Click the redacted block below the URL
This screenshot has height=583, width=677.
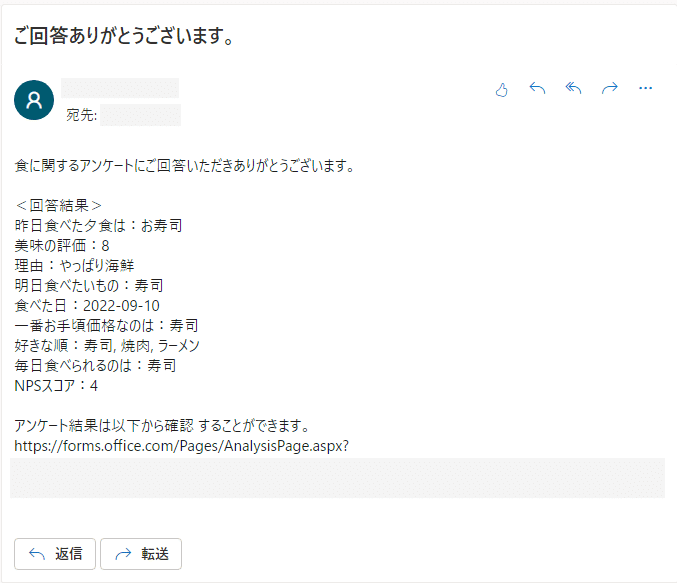click(x=337, y=478)
